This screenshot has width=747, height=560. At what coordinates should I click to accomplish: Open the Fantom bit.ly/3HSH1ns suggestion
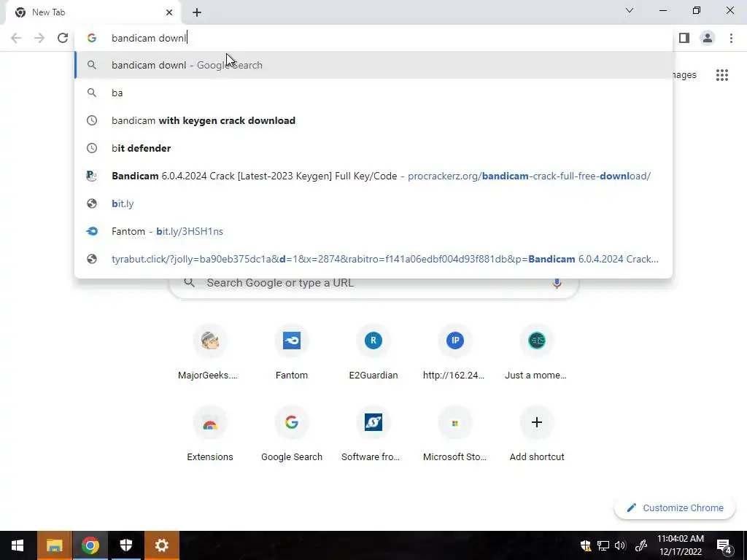pyautogui.click(x=373, y=231)
